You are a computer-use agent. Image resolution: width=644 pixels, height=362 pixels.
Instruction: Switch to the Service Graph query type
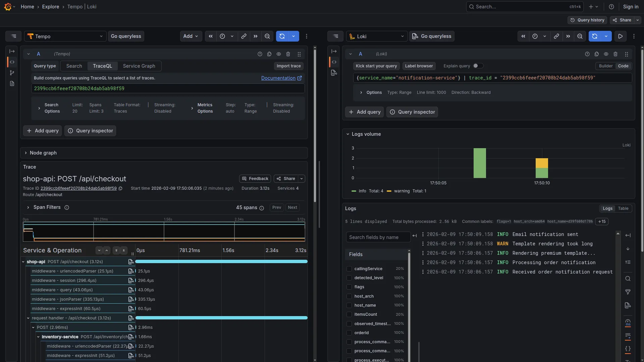pos(139,66)
